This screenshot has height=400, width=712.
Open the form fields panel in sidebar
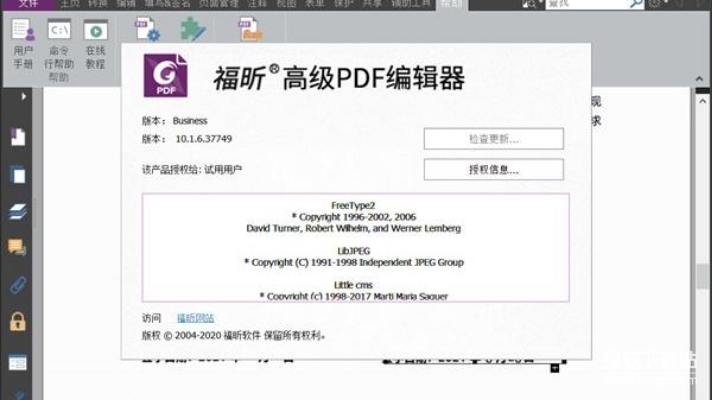pyautogui.click(x=18, y=363)
